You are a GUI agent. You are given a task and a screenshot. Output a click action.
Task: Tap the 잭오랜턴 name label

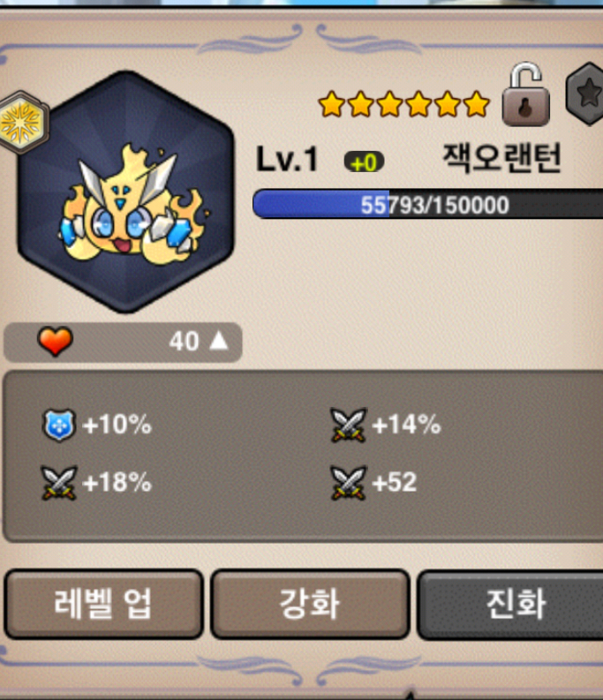pos(501,158)
